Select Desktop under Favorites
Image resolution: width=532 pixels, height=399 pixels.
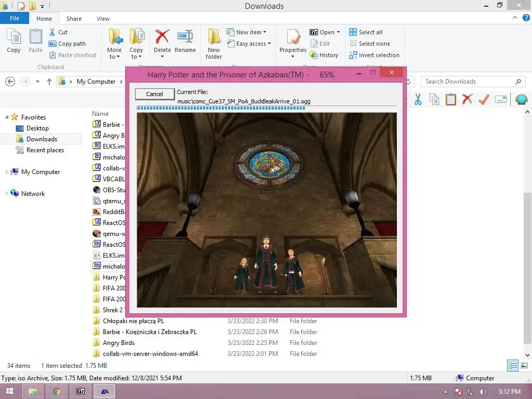[x=37, y=128]
